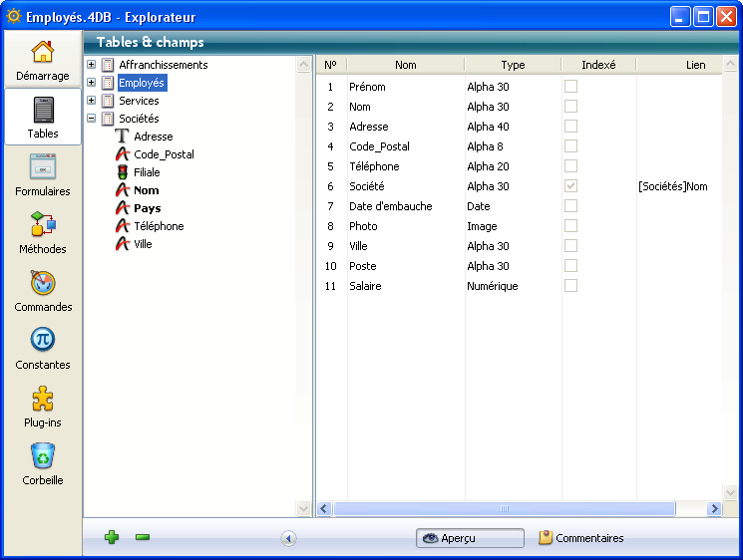Collapse the Sociétés table node

(92, 119)
